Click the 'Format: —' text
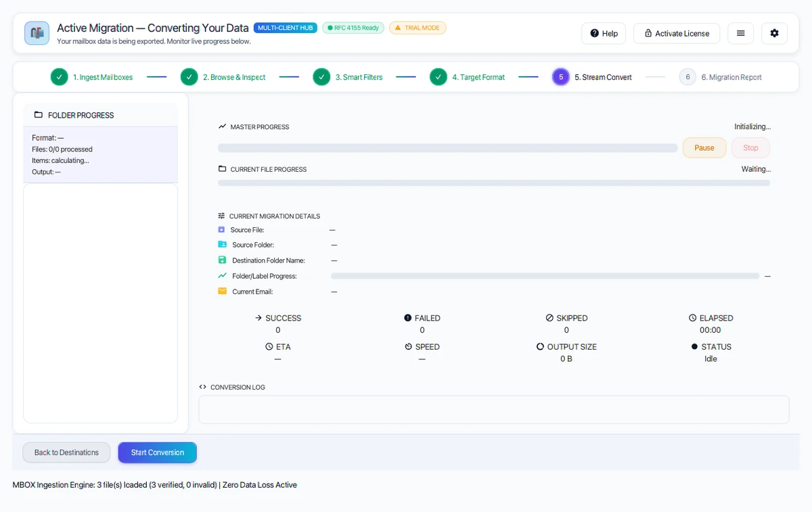812x512 pixels. tap(47, 137)
